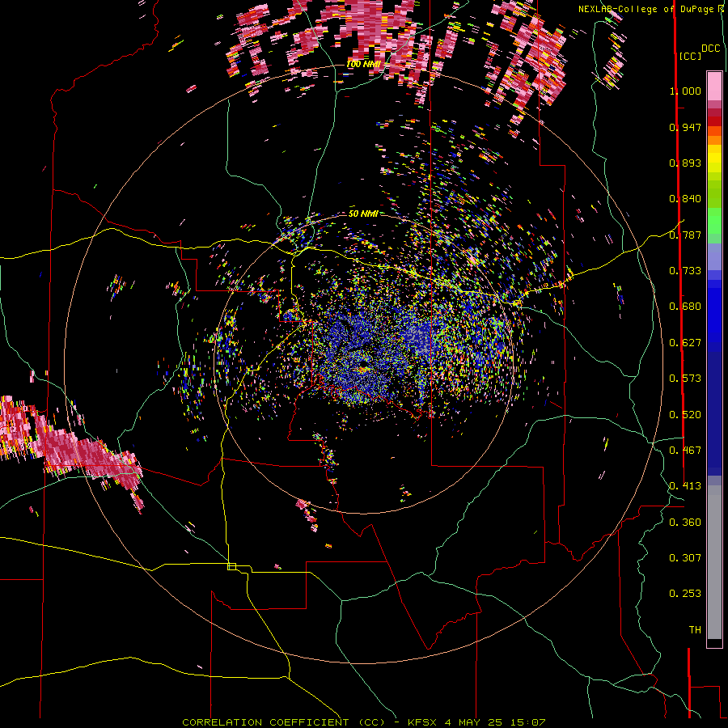Click the small yellow square marker on highway
The image size is (728, 728).
[x=231, y=566]
